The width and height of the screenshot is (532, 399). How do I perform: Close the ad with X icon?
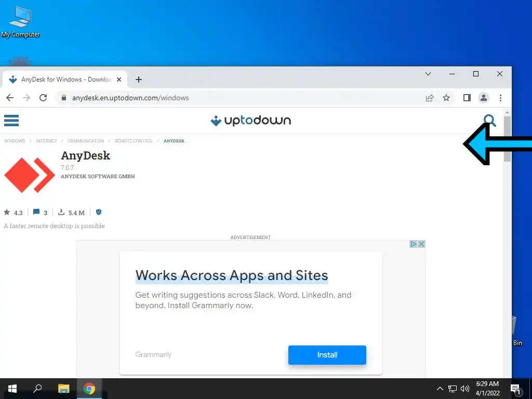(421, 244)
